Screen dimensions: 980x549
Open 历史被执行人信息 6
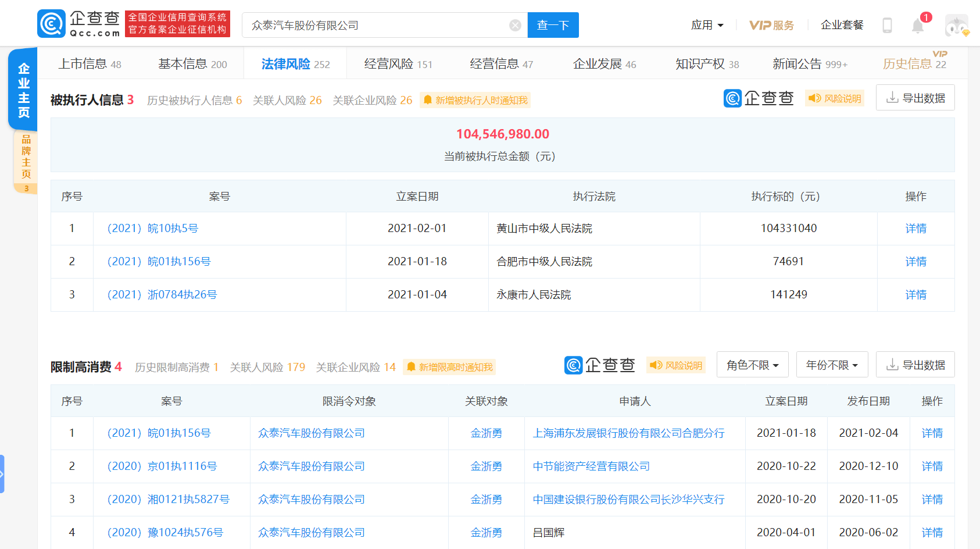194,100
